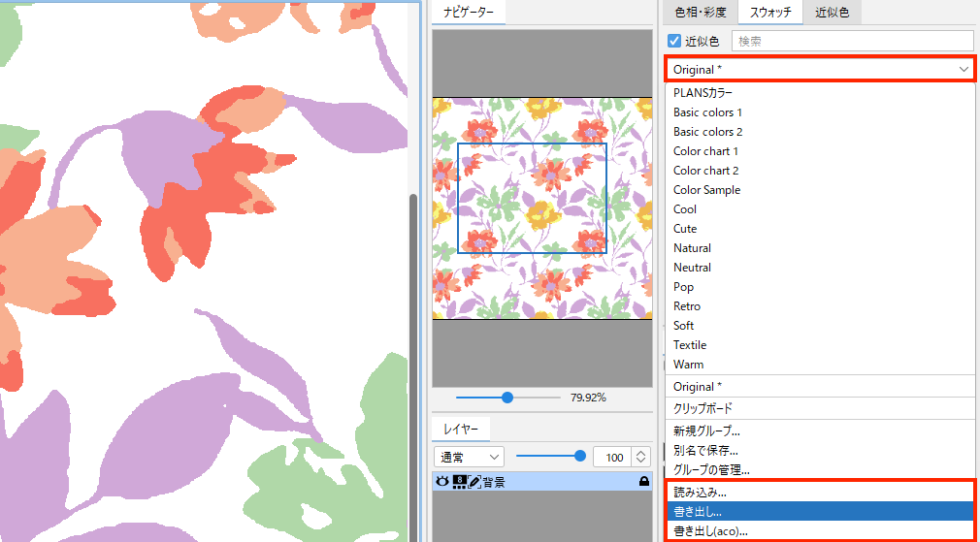Select Color Sample swatch group
Image resolution: width=980 pixels, height=542 pixels.
coord(821,190)
